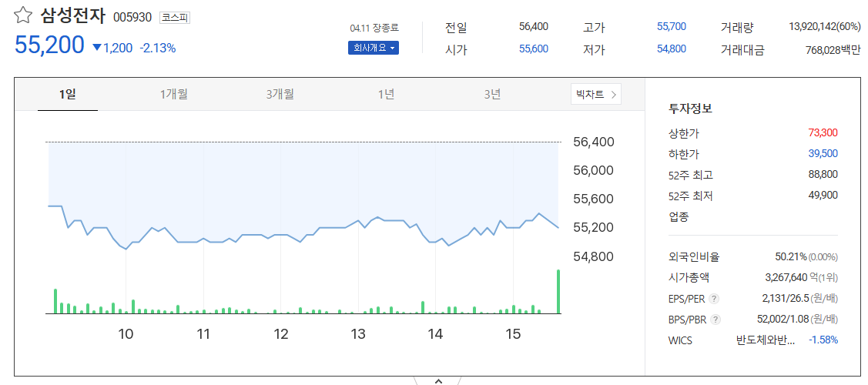Image resolution: width=868 pixels, height=385 pixels.
Task: Click the 56,400 y-axis price label
Action: coord(593,142)
